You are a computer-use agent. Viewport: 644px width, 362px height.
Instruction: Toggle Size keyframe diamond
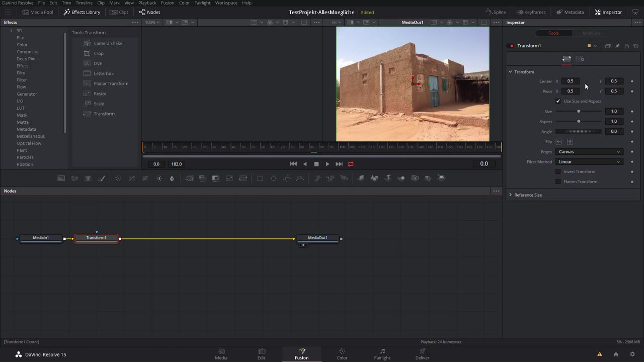pos(632,111)
